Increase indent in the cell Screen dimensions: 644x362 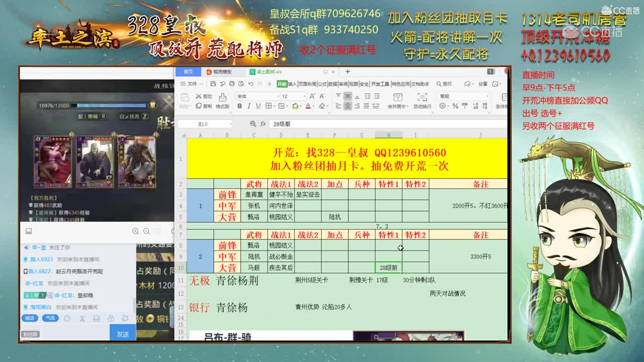coord(377,96)
